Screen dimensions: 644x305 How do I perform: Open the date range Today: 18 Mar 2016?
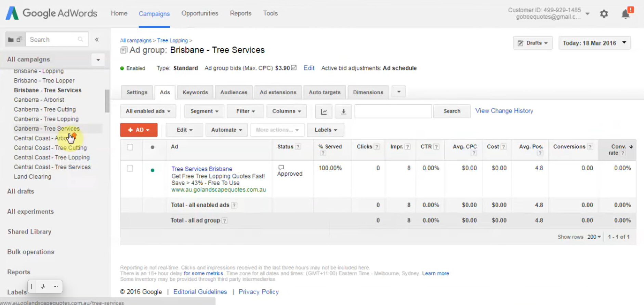click(x=594, y=43)
